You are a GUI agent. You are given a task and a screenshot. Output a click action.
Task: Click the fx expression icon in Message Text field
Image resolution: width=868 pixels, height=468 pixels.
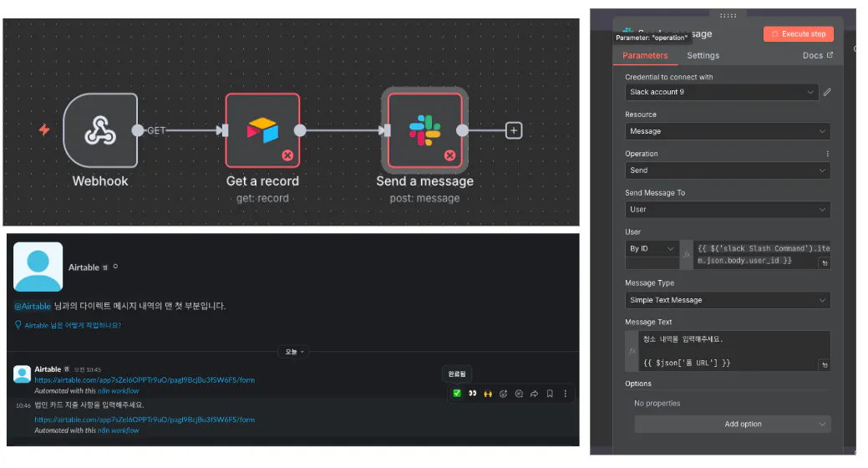(632, 351)
